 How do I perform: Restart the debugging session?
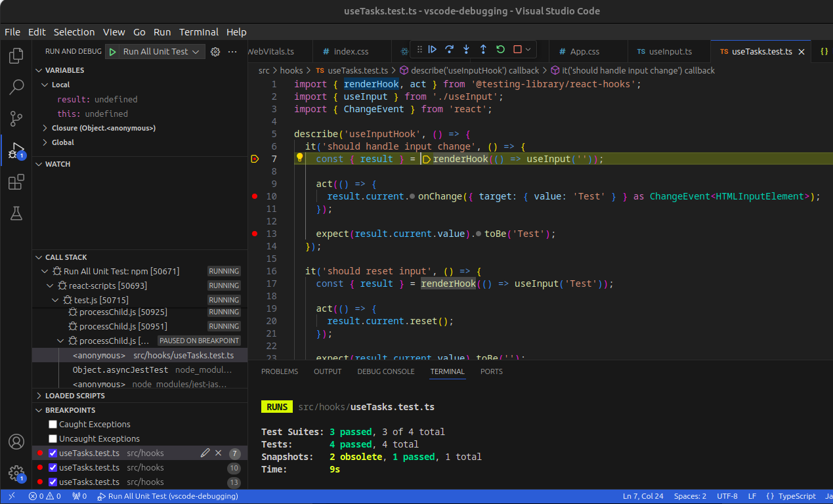pos(500,49)
